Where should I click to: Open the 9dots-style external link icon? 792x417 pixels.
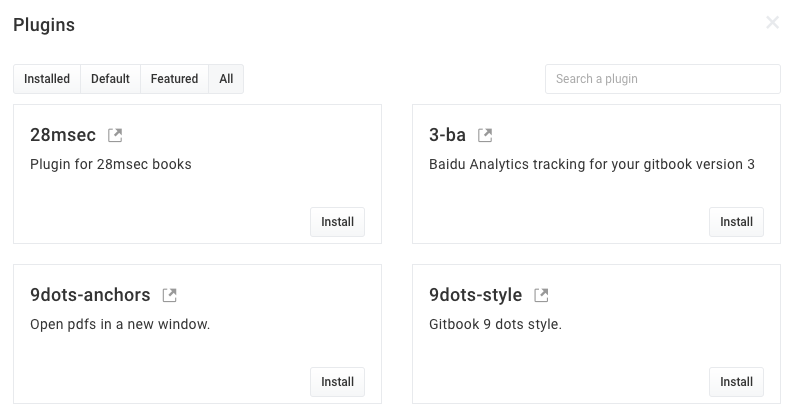click(541, 295)
